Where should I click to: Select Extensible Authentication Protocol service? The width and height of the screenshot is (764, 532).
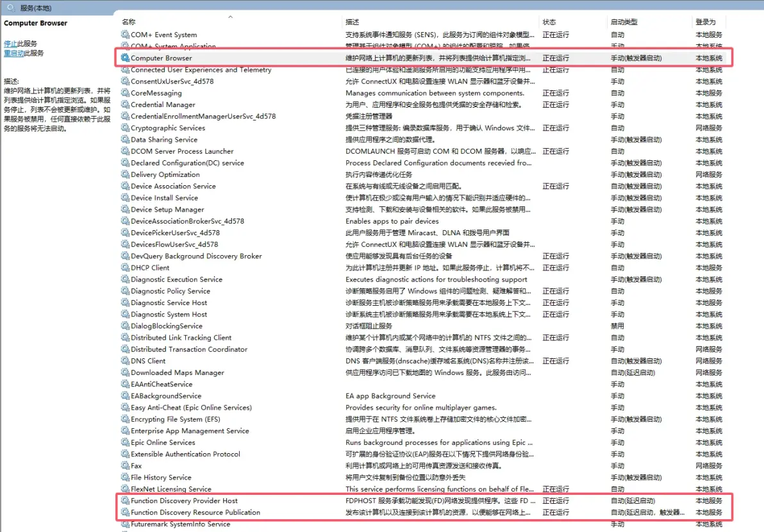[422, 454]
